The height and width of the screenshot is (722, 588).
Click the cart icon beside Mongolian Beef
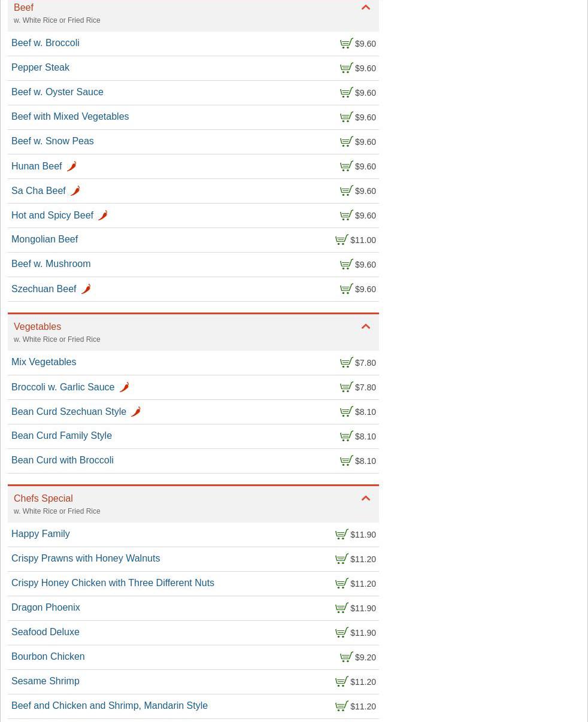341,240
